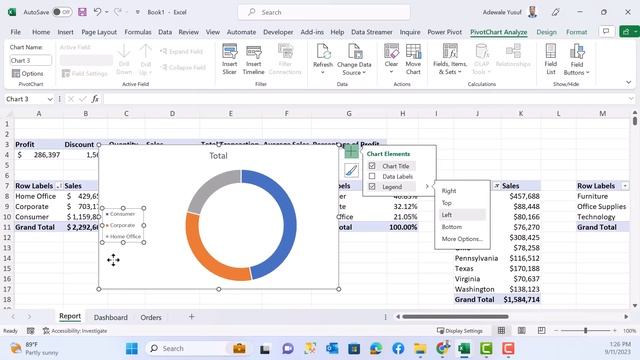640x360 pixels.
Task: Click Accessibility: Investigate in status bar
Action: coord(75,331)
